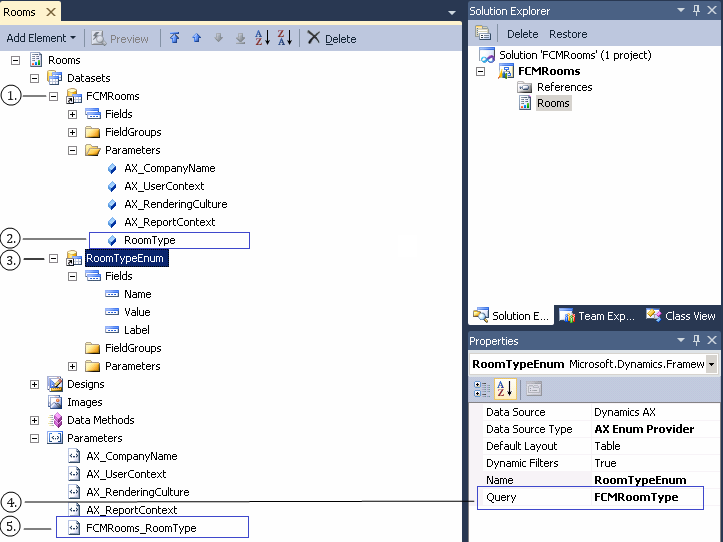The height and width of the screenshot is (542, 723).
Task: Click the Move to Top arrow icon
Action: [174, 38]
